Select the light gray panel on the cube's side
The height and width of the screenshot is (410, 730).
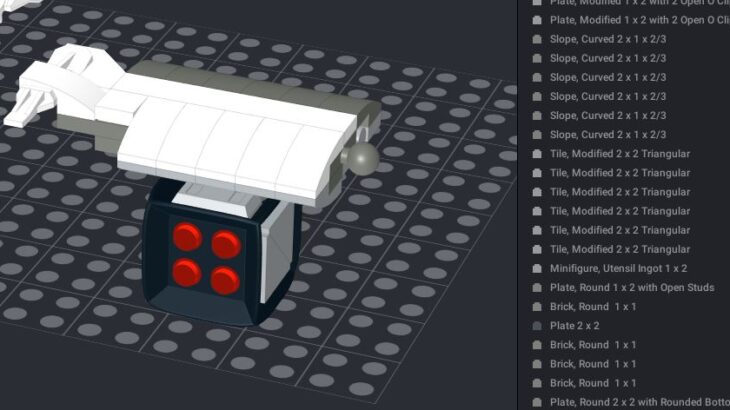point(276,254)
